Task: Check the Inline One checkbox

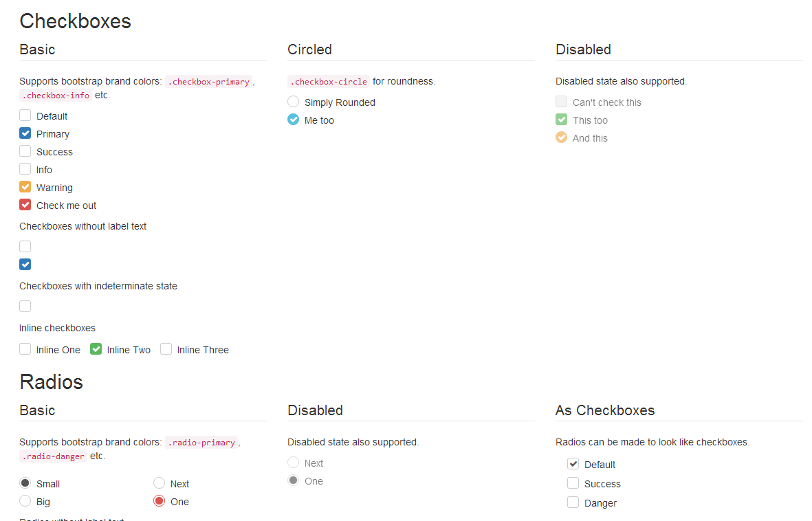Action: coord(25,350)
